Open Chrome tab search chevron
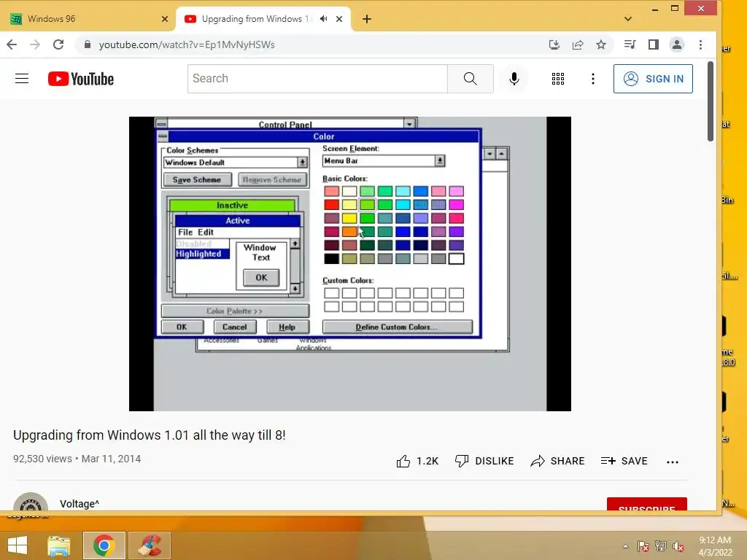 tap(628, 19)
